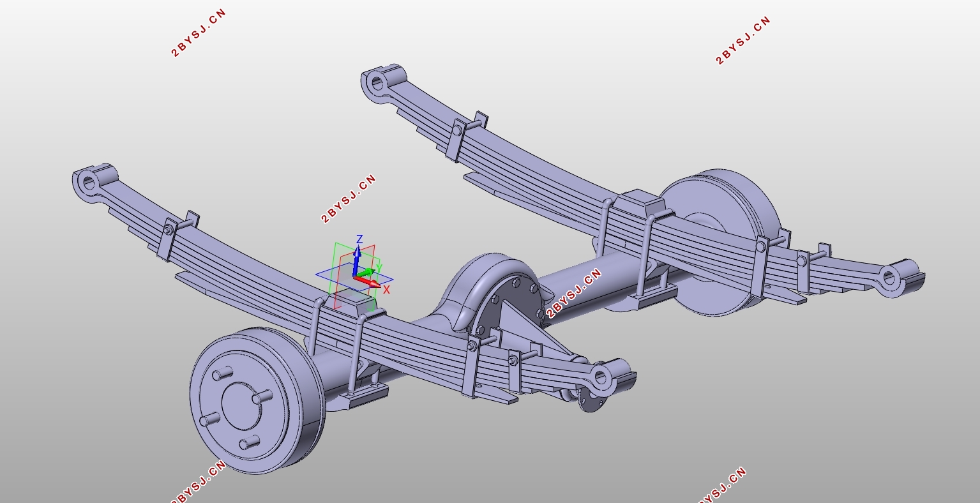This screenshot has width=980, height=503.
Task: Select the red X axis arrow
Action: 368,282
